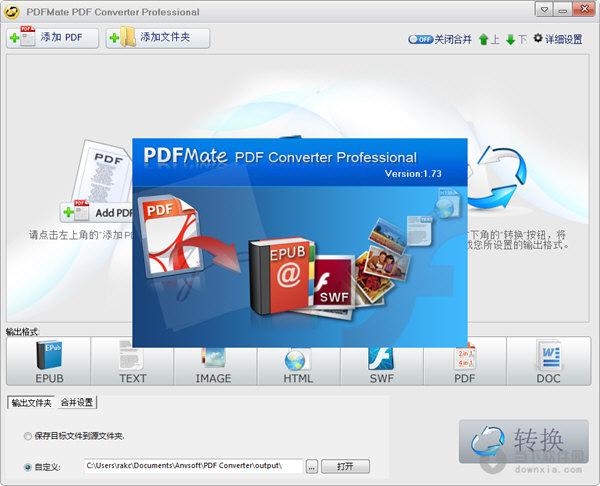Select HTML output format
This screenshot has width=600, height=486.
point(298,361)
